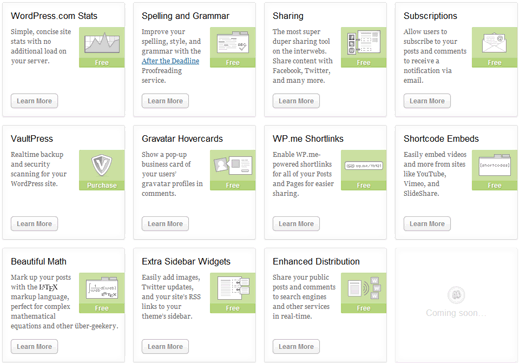
Task: Click the Sharing card heading
Action: [x=288, y=16]
